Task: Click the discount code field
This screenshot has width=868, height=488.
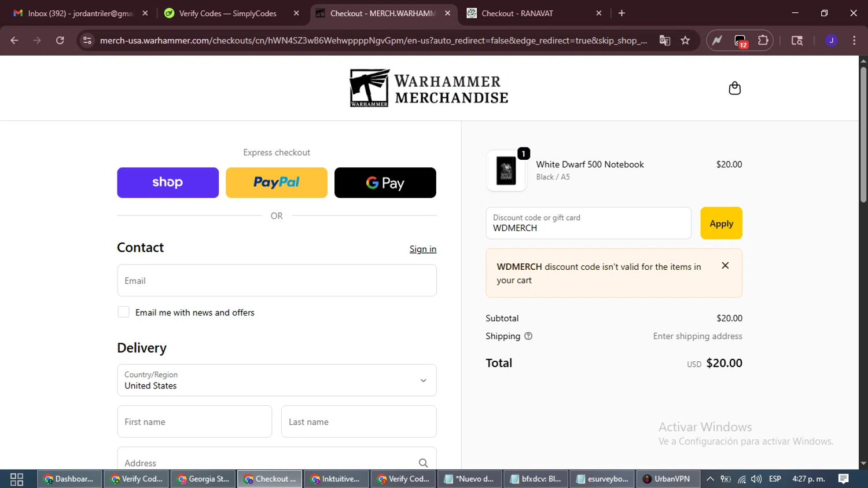Action: (589, 223)
